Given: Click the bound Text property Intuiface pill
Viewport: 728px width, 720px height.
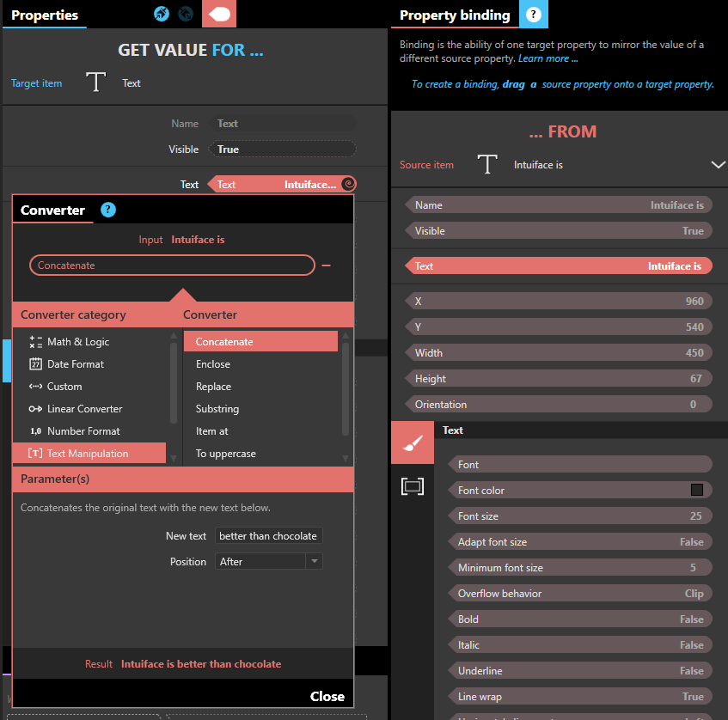Looking at the screenshot, I should 281,184.
